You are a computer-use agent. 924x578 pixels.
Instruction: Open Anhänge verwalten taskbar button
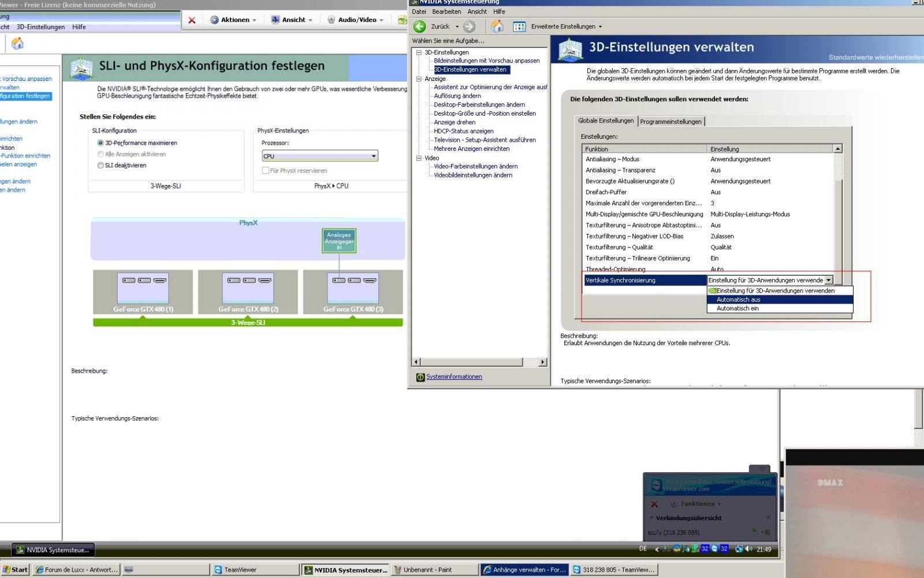(524, 570)
